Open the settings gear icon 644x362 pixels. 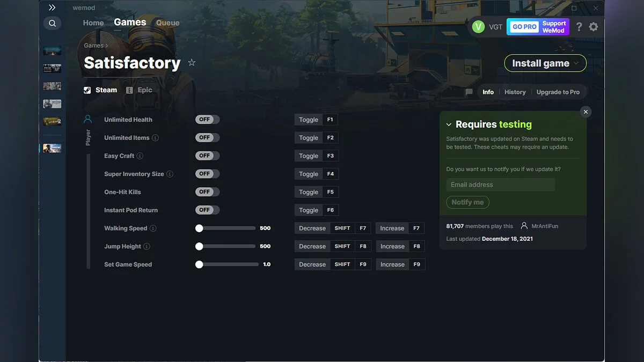coord(593,27)
